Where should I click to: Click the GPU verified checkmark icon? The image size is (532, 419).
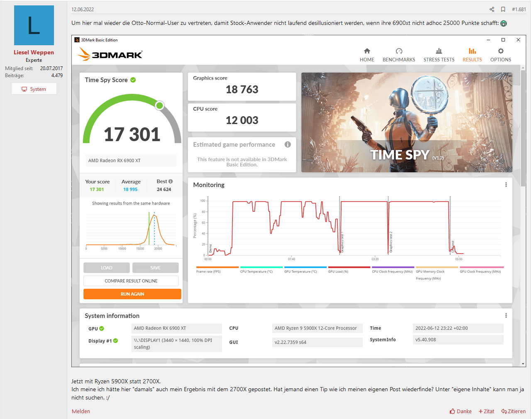[x=102, y=329]
